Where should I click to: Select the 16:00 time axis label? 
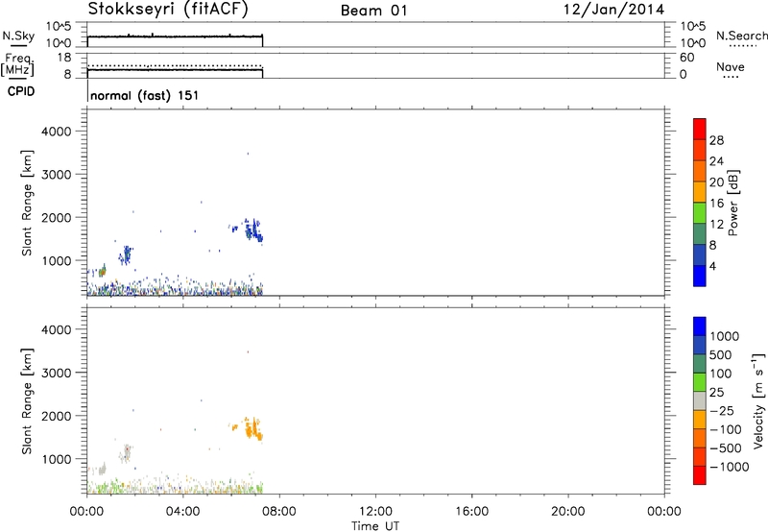click(471, 512)
